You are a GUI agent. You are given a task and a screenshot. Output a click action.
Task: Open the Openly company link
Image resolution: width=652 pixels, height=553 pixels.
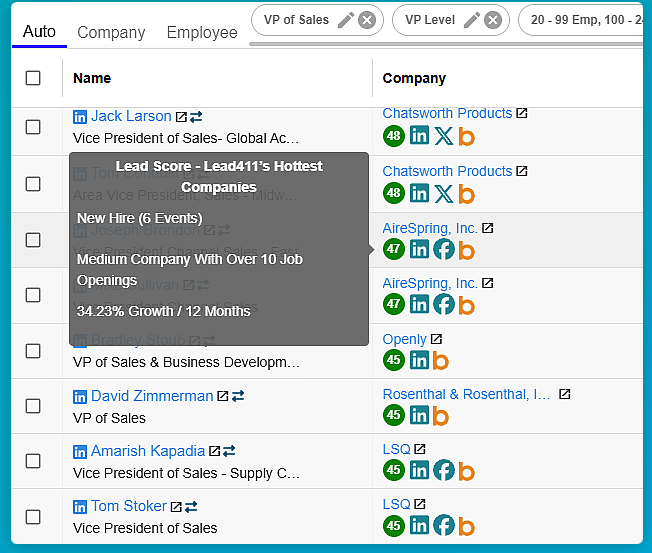pos(405,339)
